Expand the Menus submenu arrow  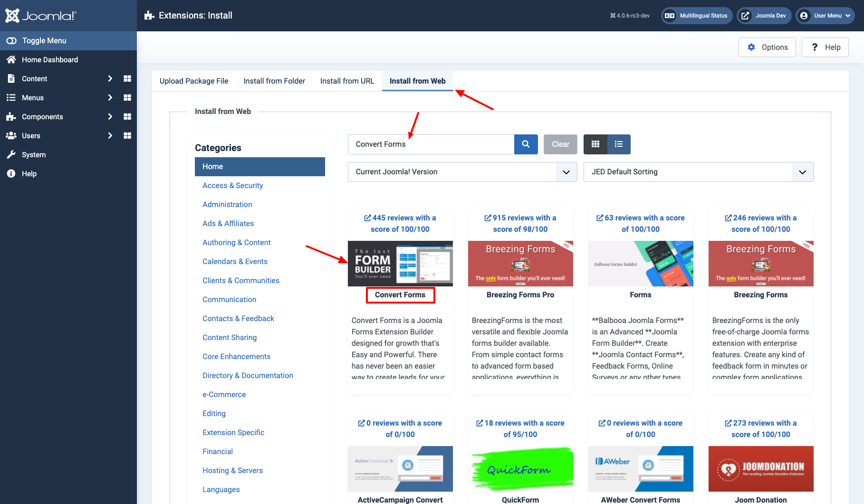(110, 98)
